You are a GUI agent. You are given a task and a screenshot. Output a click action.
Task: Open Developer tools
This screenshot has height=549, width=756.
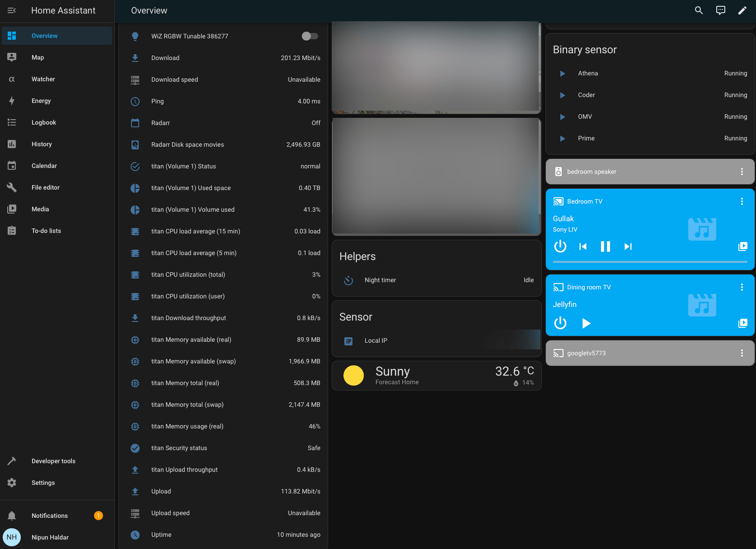pos(53,461)
